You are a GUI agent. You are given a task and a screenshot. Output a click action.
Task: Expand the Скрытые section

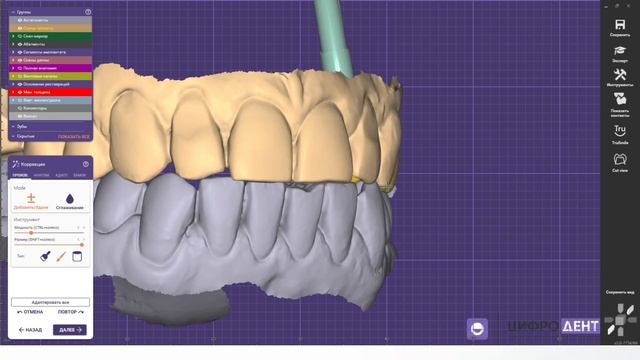pos(13,136)
